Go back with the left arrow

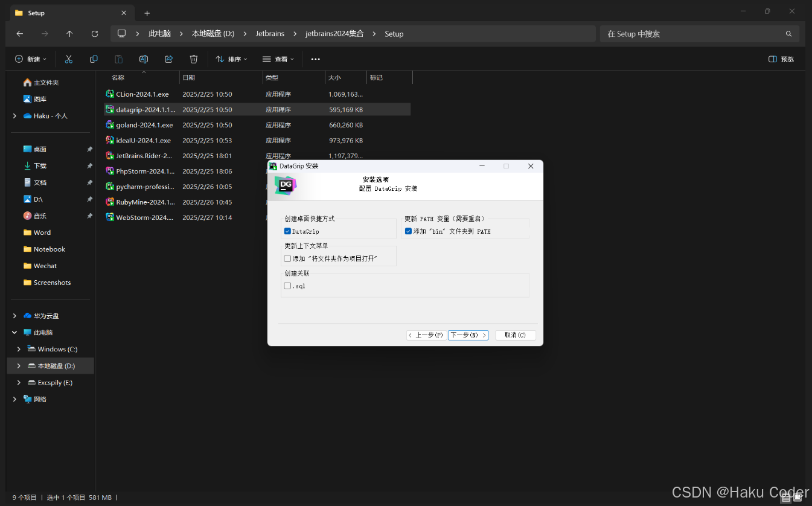click(20, 34)
